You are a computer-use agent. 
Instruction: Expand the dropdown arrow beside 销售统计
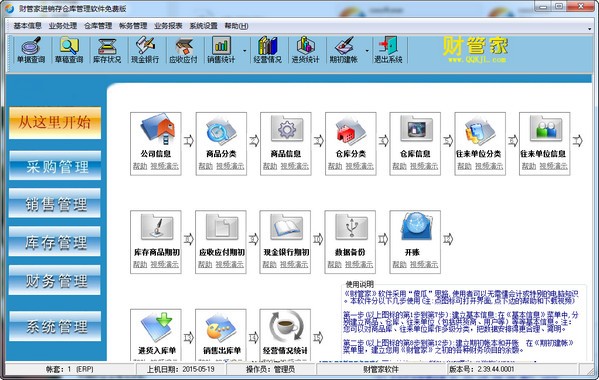tap(244, 50)
